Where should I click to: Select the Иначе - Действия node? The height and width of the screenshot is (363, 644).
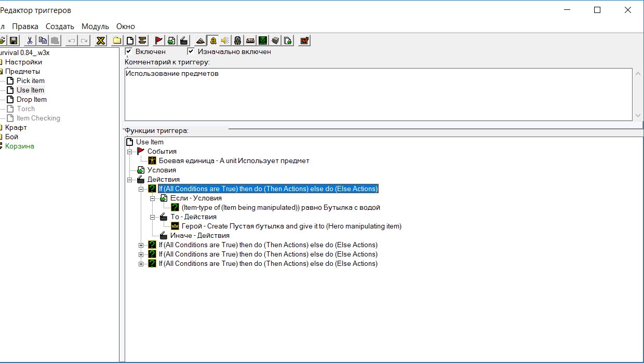(x=200, y=236)
